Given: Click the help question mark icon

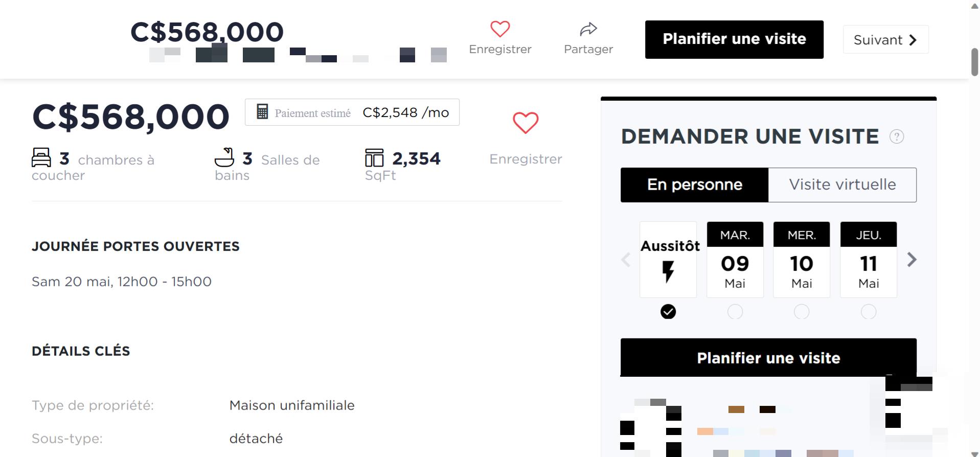Looking at the screenshot, I should 897,136.
